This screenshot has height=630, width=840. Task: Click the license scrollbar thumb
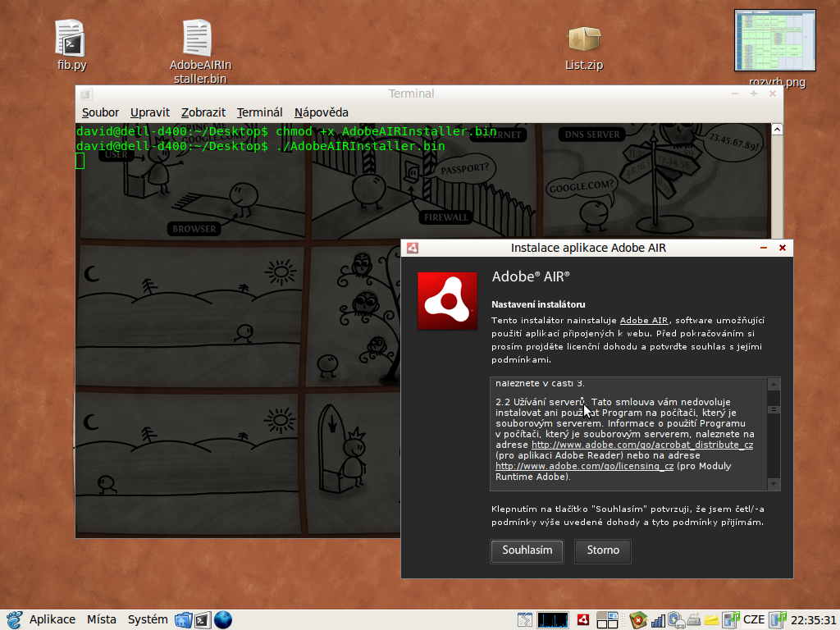(774, 410)
